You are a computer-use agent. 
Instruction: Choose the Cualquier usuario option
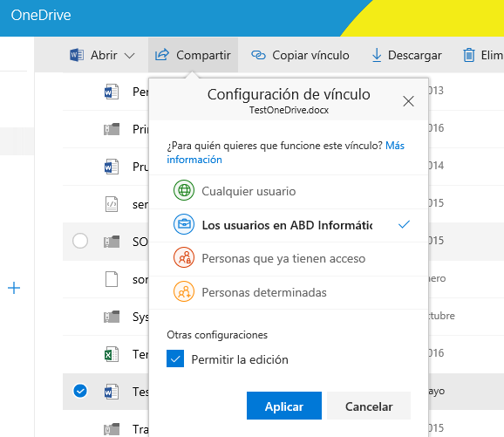[289, 192]
